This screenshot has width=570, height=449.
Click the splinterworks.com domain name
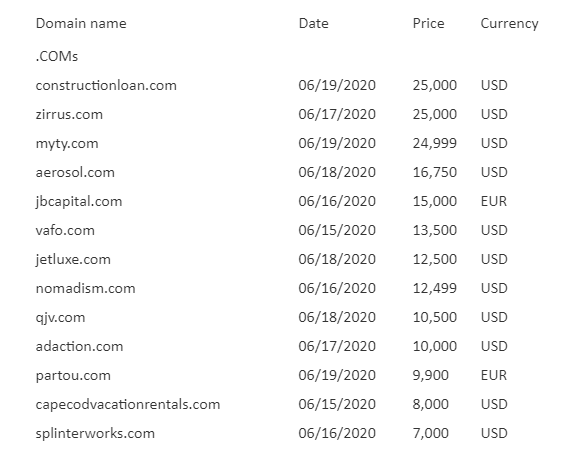click(x=95, y=434)
